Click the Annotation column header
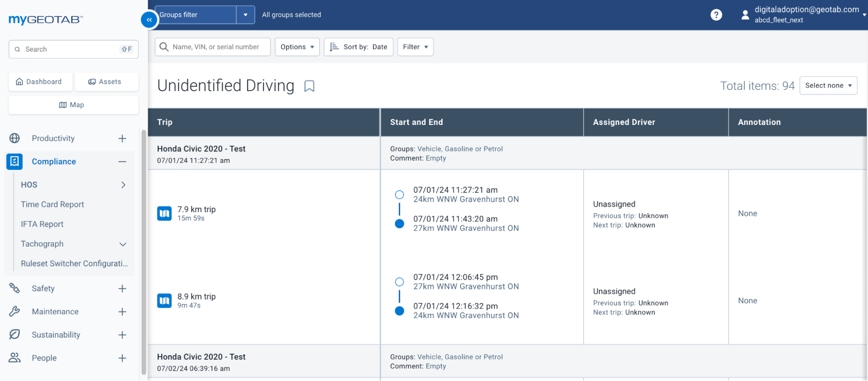The width and height of the screenshot is (868, 381). point(797,122)
